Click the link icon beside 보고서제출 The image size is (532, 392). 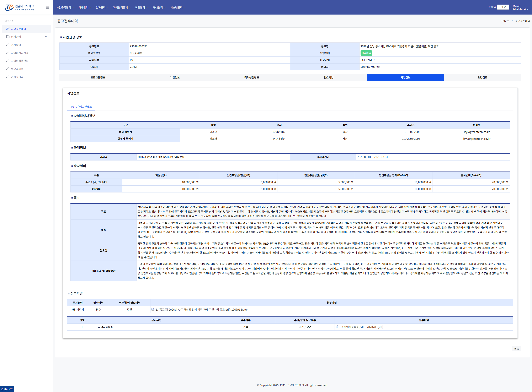(x=8, y=69)
